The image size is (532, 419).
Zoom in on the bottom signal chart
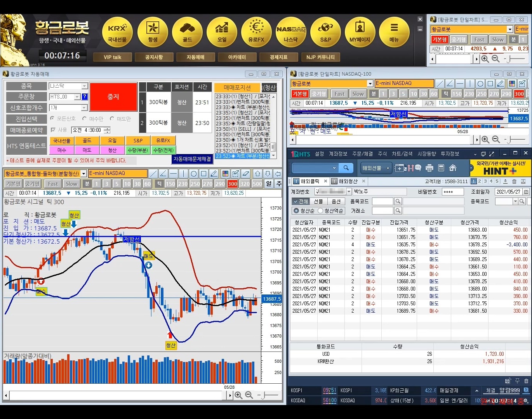[x=238, y=395]
